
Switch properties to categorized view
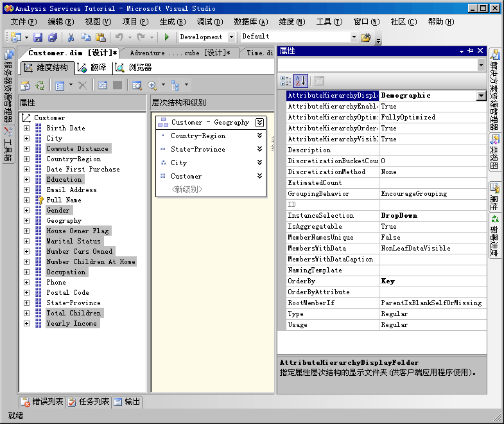tap(286, 81)
